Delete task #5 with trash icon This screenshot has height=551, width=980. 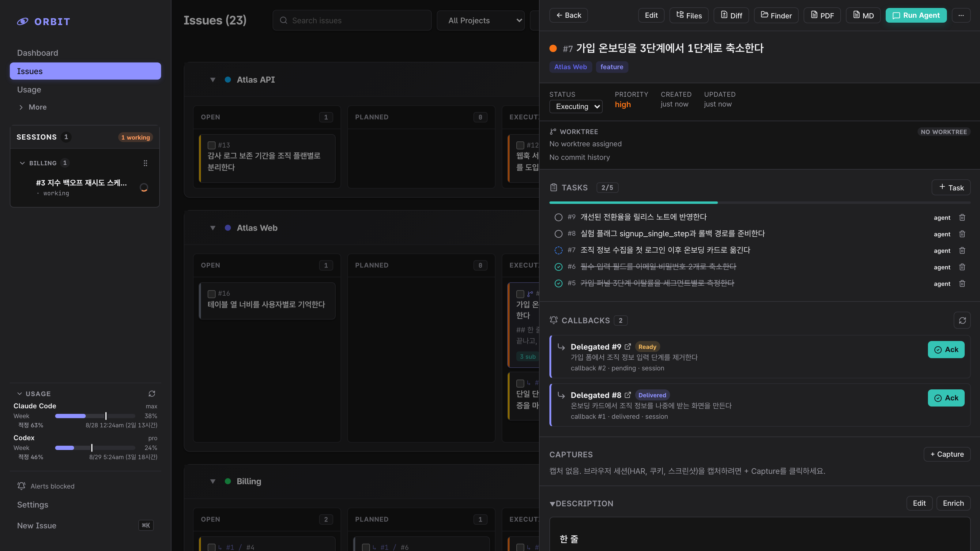tap(962, 283)
